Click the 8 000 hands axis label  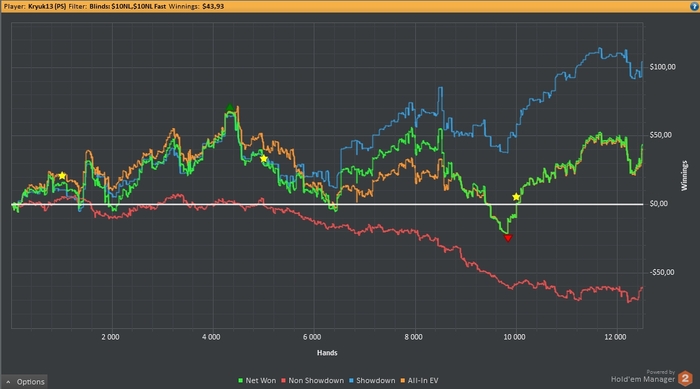[413, 337]
